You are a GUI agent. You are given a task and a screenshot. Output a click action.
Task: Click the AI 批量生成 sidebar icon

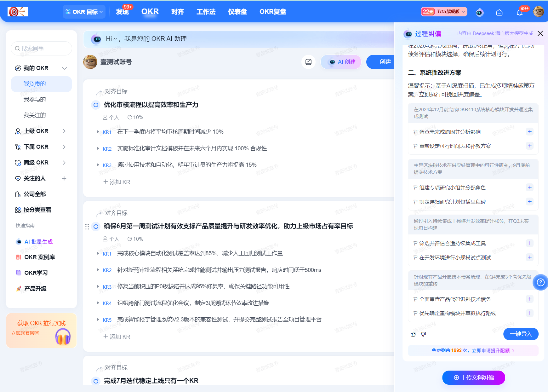(19, 242)
